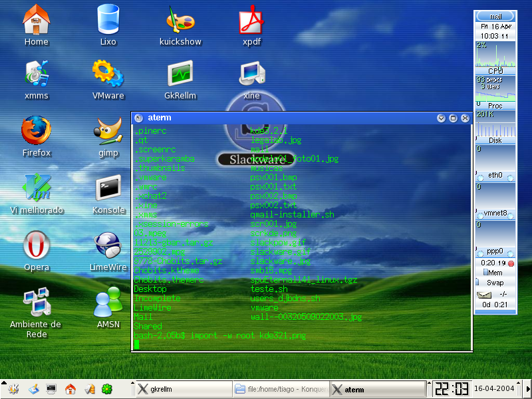Click the mail button in GKrellM
This screenshot has width=532, height=399.
pos(495,16)
